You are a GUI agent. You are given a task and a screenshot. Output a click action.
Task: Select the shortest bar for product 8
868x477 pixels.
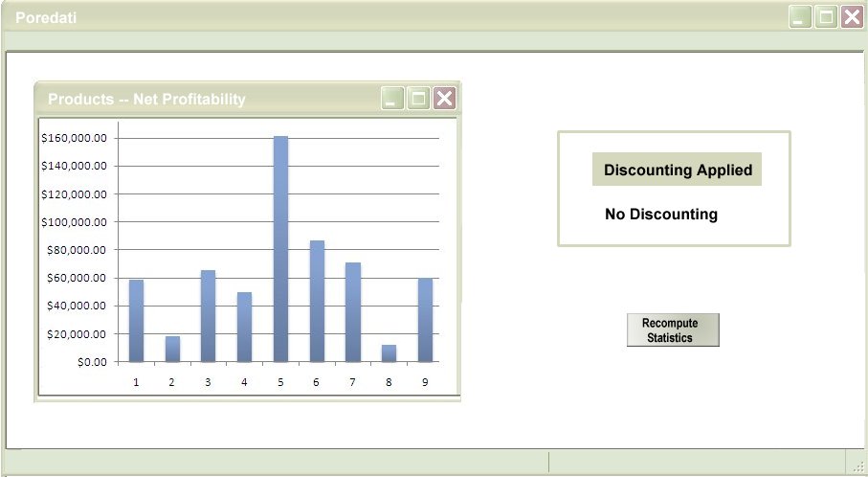[389, 353]
